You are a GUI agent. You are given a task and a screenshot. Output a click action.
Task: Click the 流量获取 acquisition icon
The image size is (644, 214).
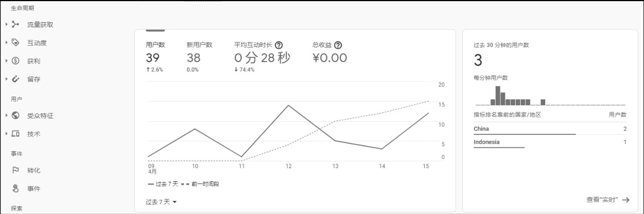16,25
